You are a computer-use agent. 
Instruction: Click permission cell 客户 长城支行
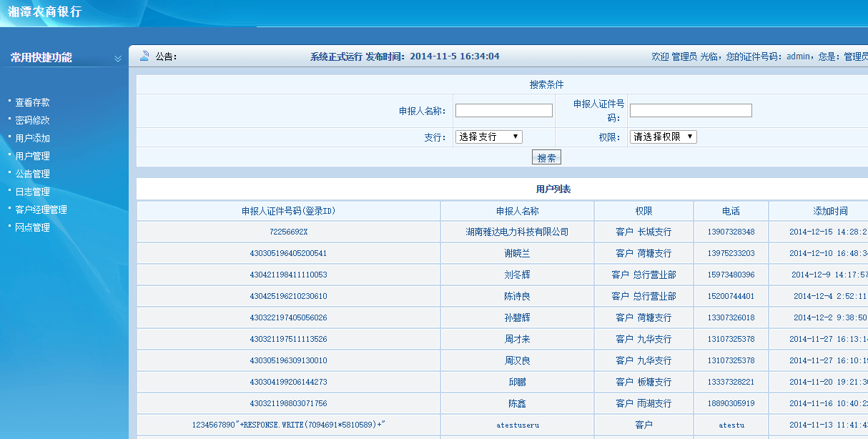[x=644, y=232]
